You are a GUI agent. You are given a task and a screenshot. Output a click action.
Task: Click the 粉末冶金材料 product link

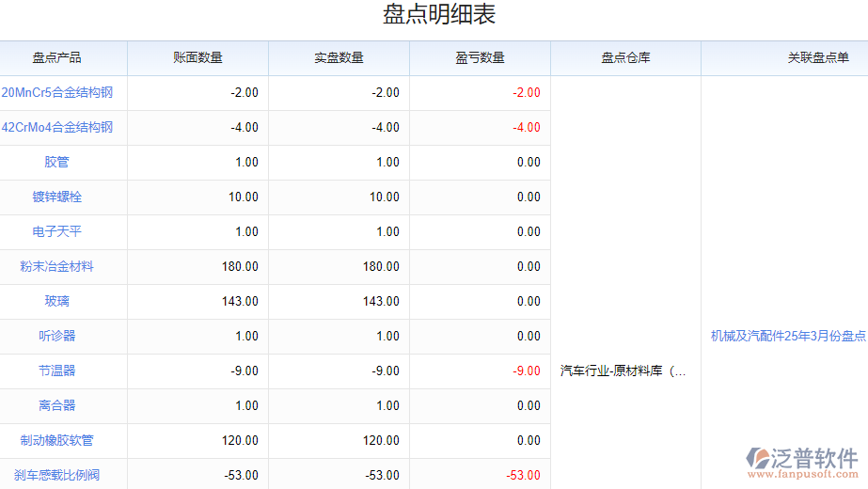tap(57, 266)
